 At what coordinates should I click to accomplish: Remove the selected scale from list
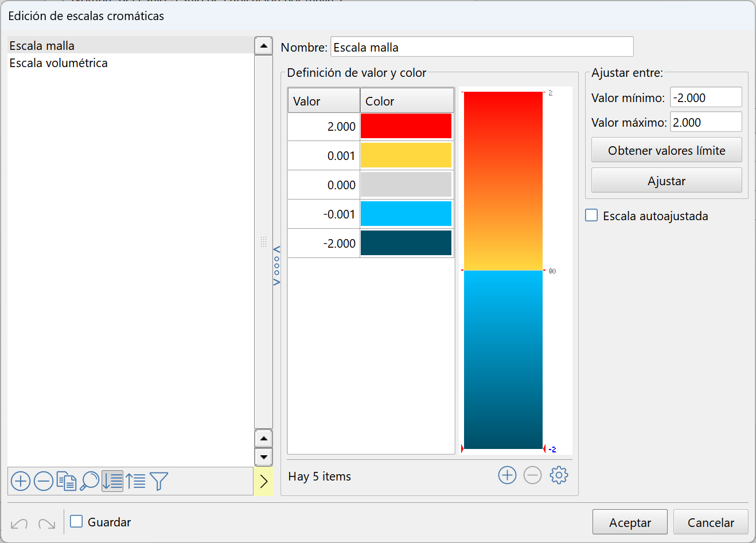tap(44, 481)
